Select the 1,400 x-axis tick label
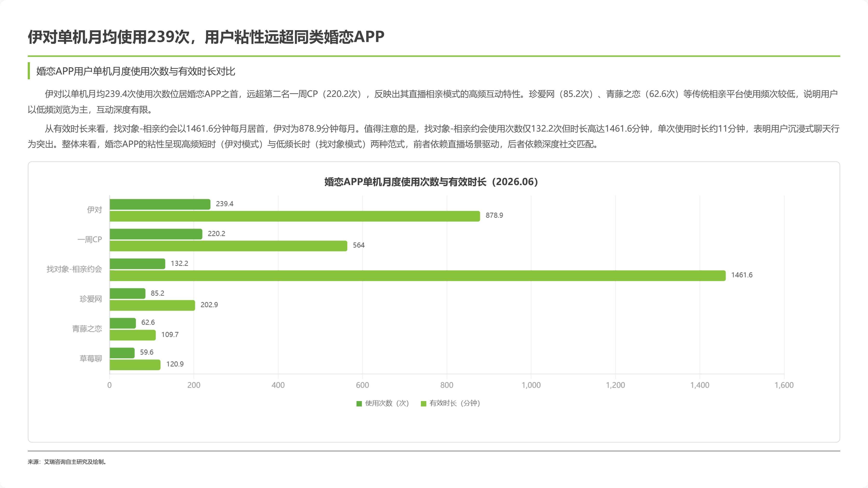 (x=700, y=385)
